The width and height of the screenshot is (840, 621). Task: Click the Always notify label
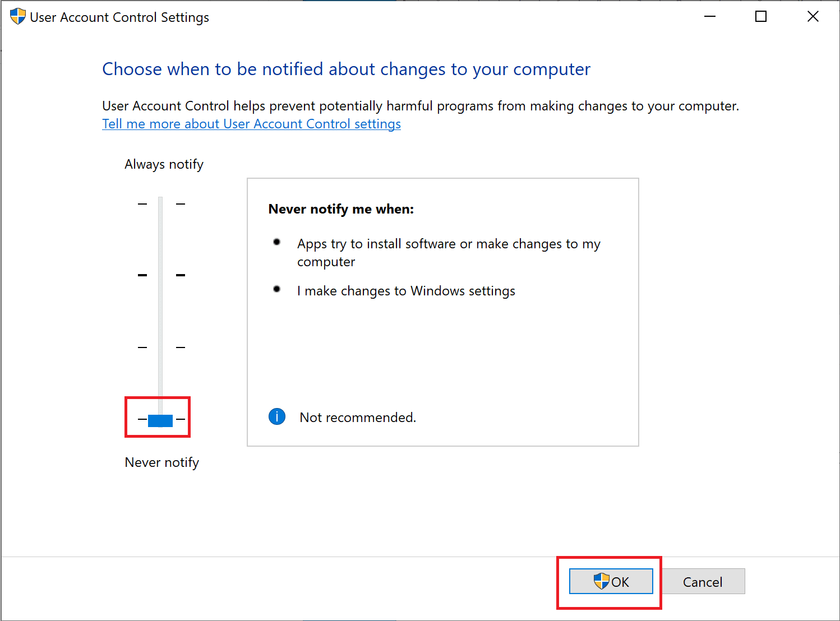pyautogui.click(x=164, y=164)
